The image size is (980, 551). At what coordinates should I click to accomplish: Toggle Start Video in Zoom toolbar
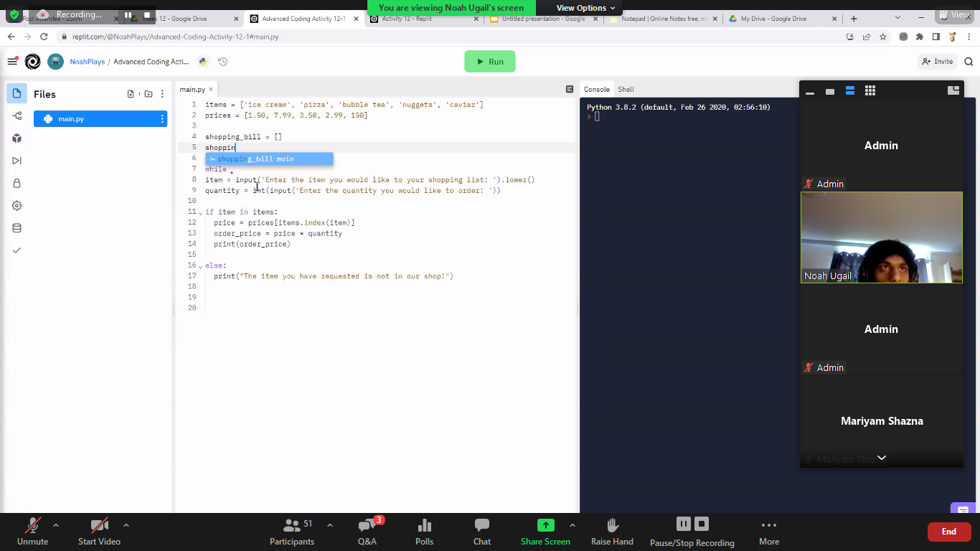point(99,532)
